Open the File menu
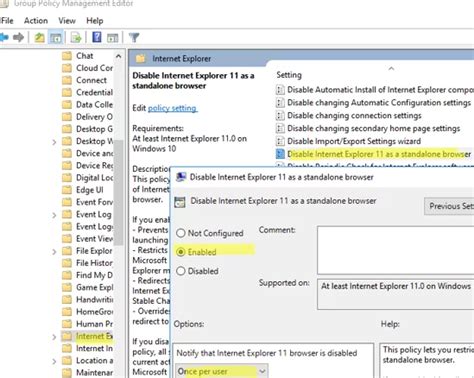Viewport: 474px width, 378px height. tap(7, 21)
